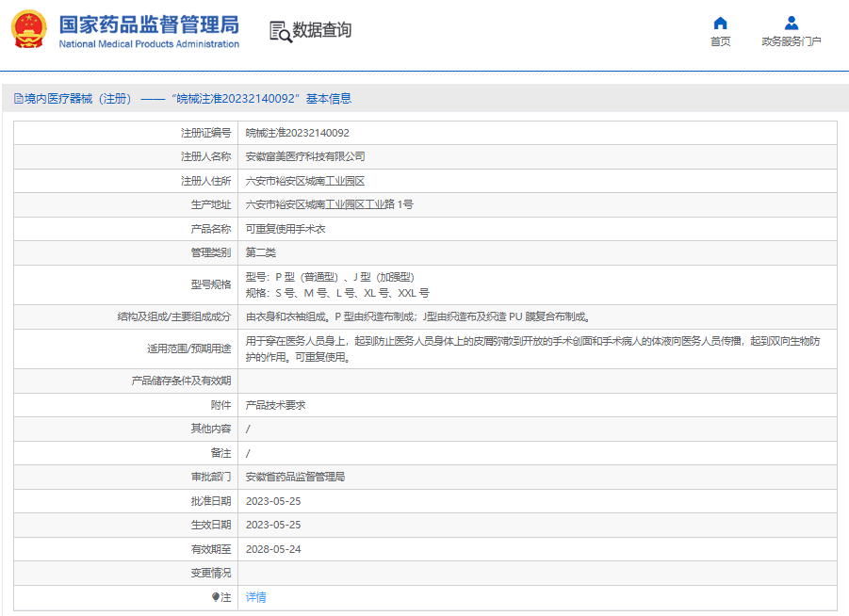This screenshot has height=616, width=849.
Task: Click the 结构及组成/主要组成成分 label
Action: click(x=174, y=316)
